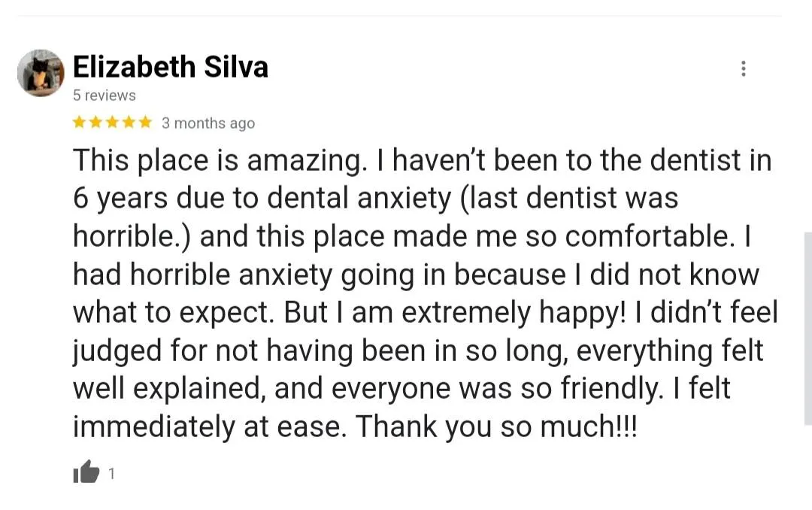This screenshot has width=812, height=510.
Task: Click the first star of the rating
Action: 79,123
